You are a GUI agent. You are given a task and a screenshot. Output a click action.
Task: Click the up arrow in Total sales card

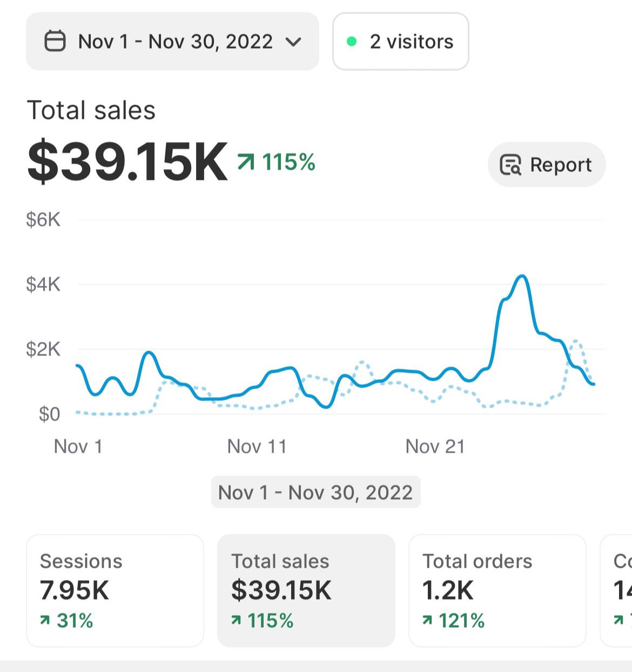click(x=236, y=621)
